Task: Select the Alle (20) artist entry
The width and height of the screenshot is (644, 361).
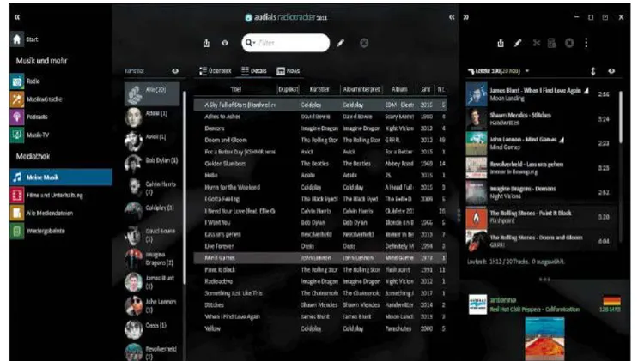Action: click(152, 94)
